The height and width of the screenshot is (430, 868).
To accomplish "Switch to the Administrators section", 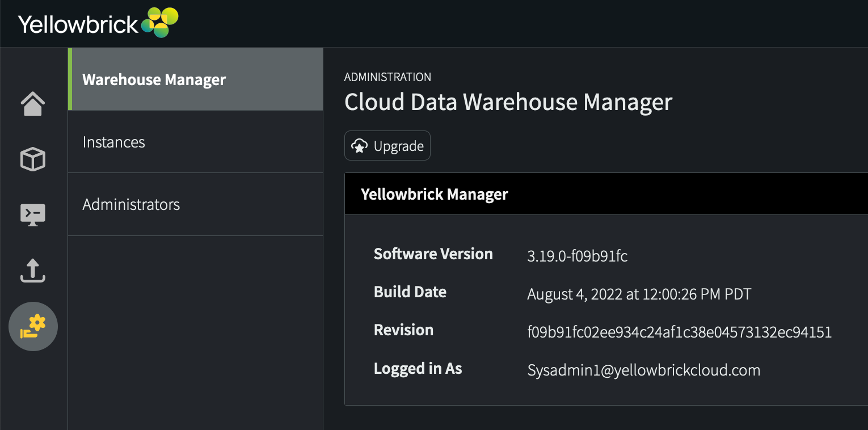I will [196, 204].
